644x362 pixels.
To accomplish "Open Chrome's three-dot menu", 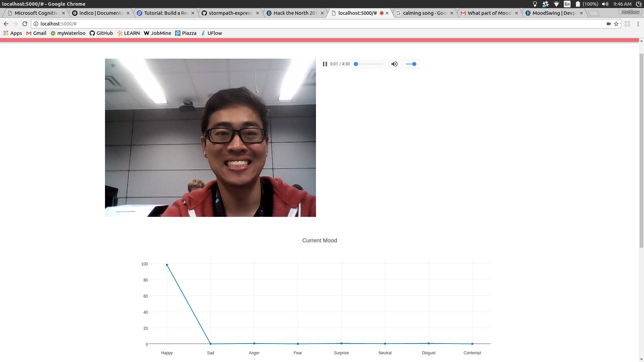I will pyautogui.click(x=638, y=24).
